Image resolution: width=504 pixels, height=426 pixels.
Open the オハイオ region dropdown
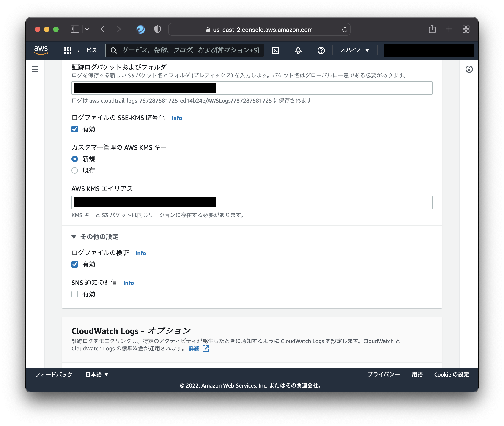point(354,50)
